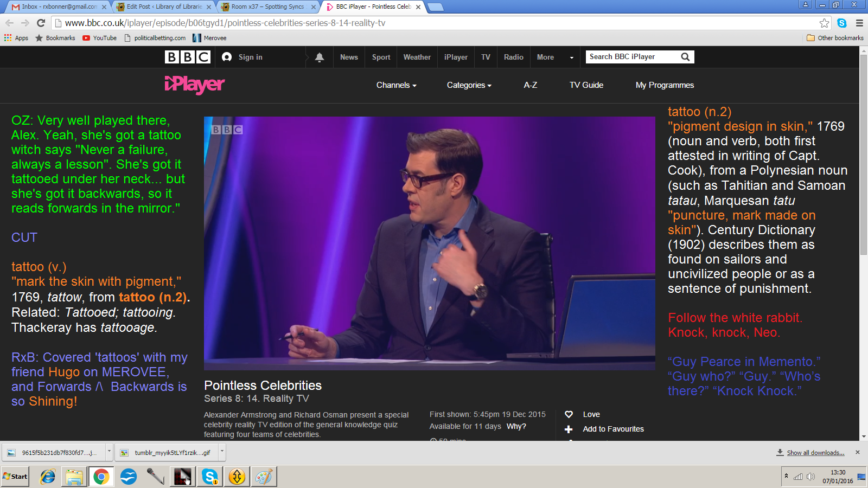Bookmark page with the star icon
Image resolution: width=868 pixels, height=488 pixels.
pos(824,23)
